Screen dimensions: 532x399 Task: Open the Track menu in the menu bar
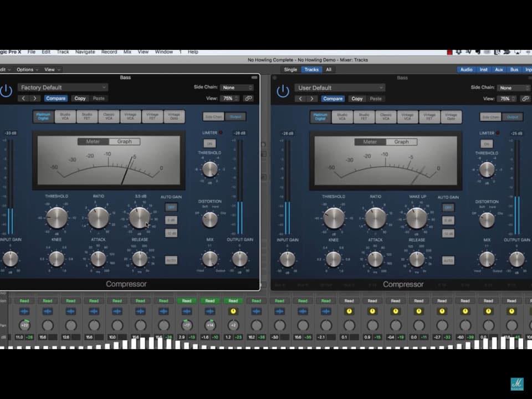pyautogui.click(x=63, y=52)
